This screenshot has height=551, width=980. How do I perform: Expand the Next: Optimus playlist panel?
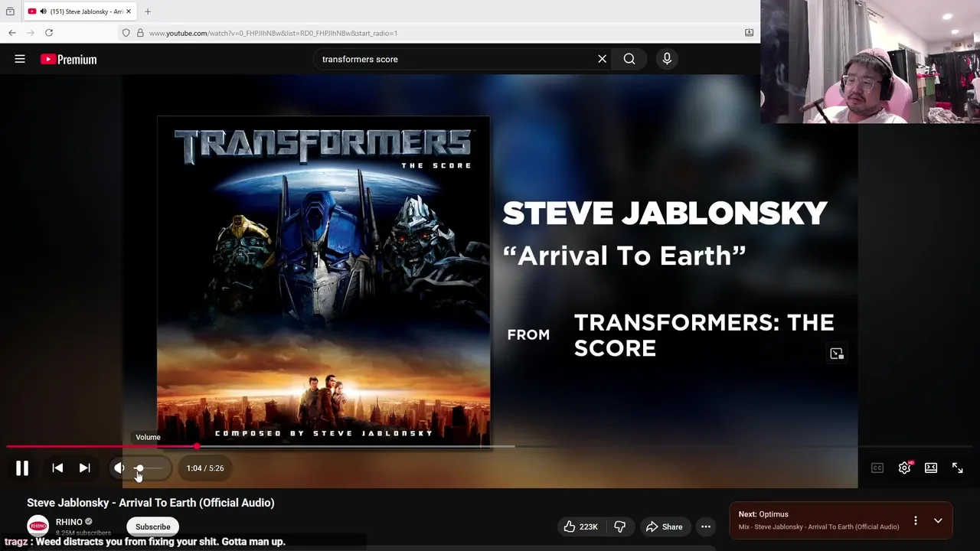pos(938,520)
